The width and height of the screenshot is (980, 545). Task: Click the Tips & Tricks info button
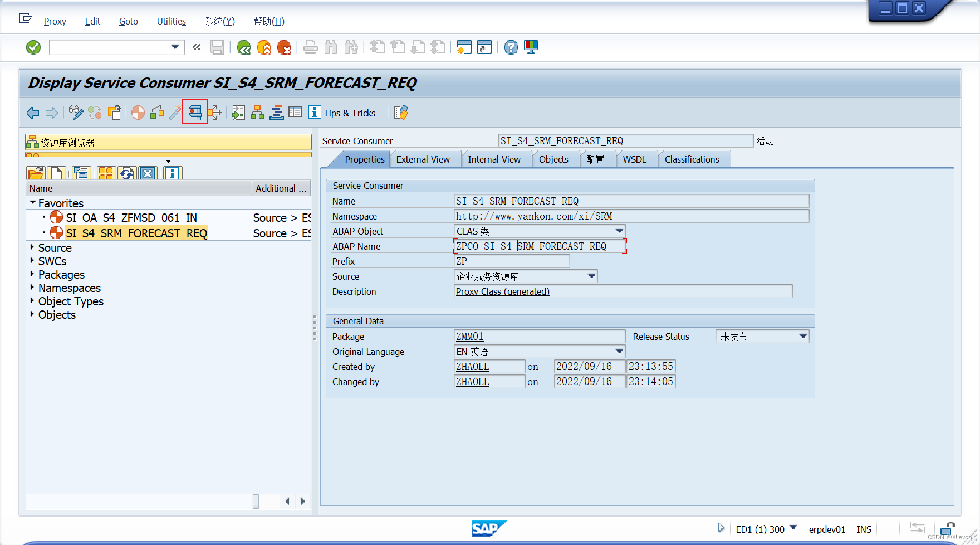coord(342,113)
